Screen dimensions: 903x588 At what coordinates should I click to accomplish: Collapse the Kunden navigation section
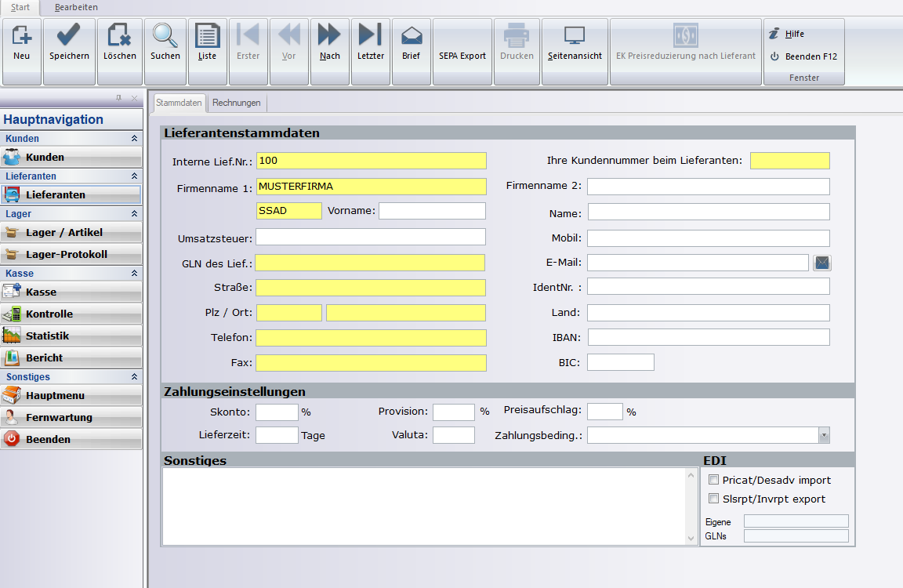tap(134, 139)
